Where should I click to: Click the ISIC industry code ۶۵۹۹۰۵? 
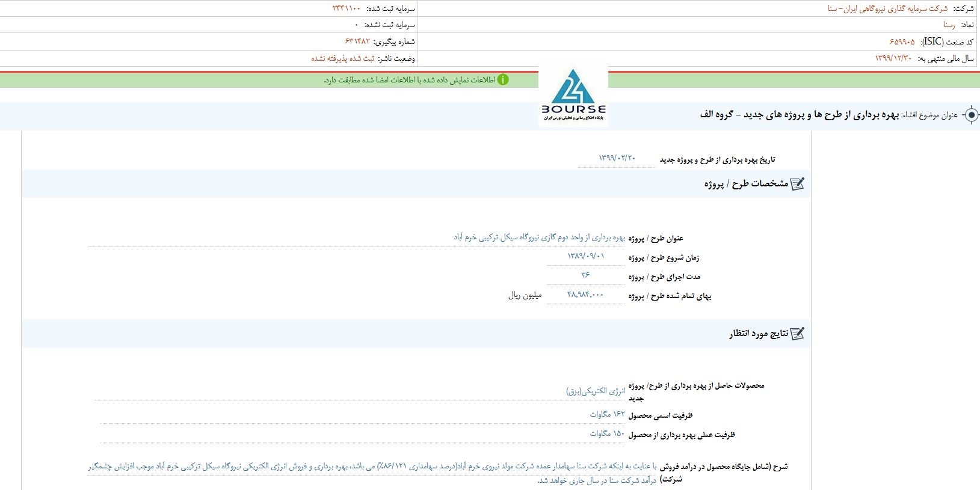point(902,41)
